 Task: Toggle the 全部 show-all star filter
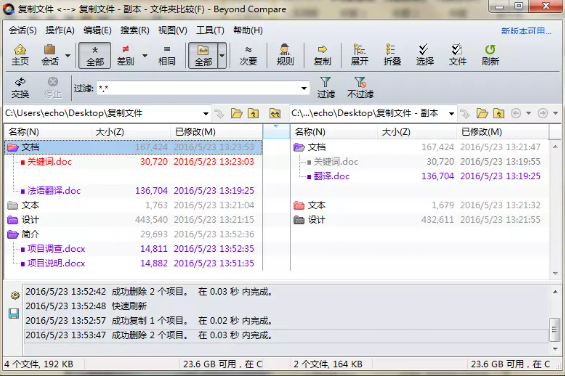click(x=95, y=55)
